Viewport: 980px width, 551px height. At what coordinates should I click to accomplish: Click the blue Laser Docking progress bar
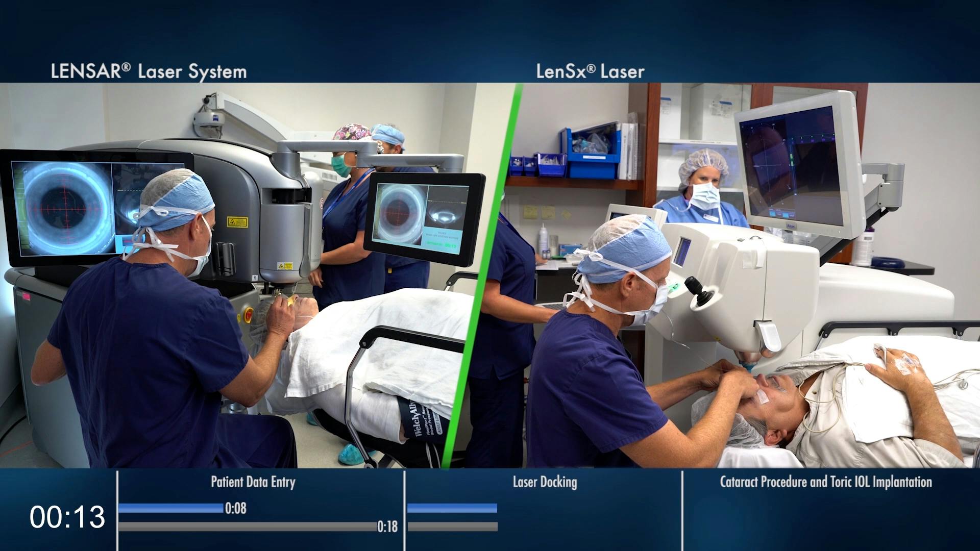pos(452,508)
